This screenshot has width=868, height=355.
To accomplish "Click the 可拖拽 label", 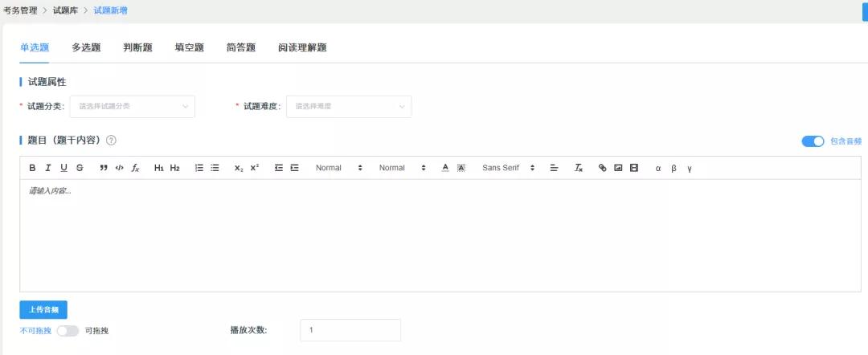I will 96,331.
